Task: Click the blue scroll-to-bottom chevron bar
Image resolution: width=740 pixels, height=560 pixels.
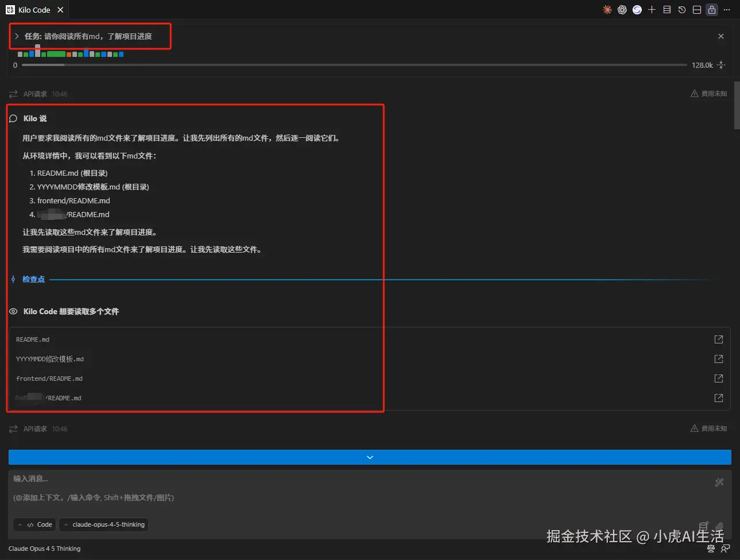Action: [370, 457]
